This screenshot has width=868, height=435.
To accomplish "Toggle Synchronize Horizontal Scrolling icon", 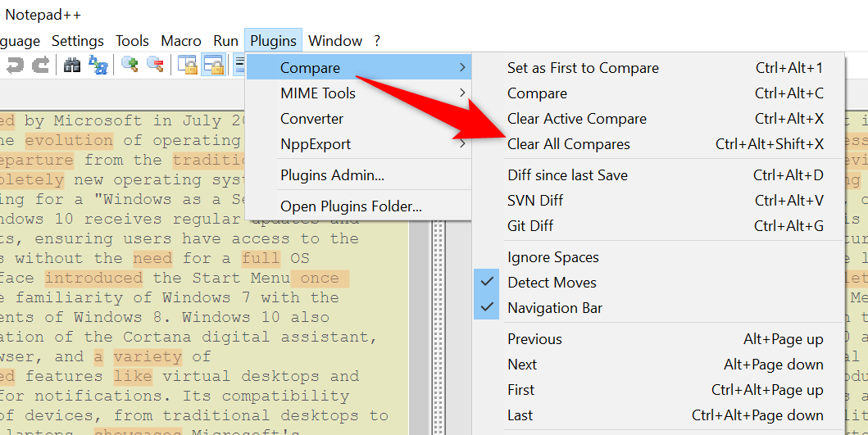I will (x=214, y=66).
